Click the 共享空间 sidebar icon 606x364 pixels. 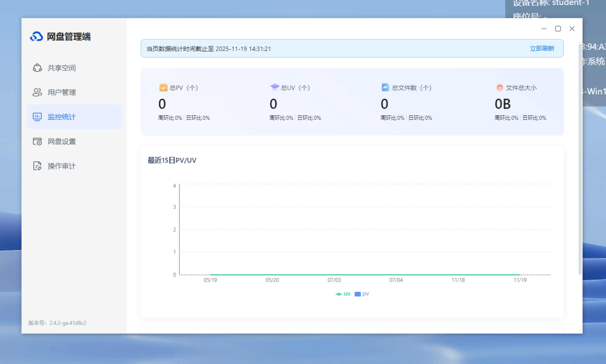[x=37, y=68]
